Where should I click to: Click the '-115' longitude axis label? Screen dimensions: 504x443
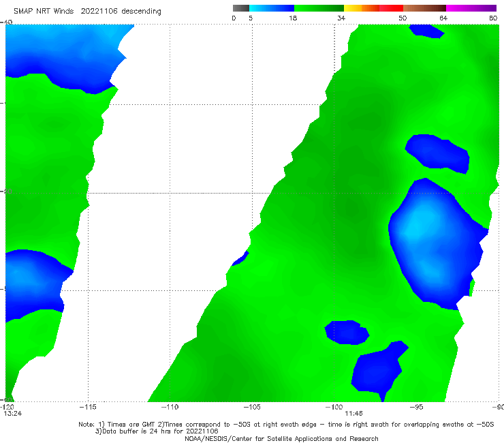tap(88, 407)
